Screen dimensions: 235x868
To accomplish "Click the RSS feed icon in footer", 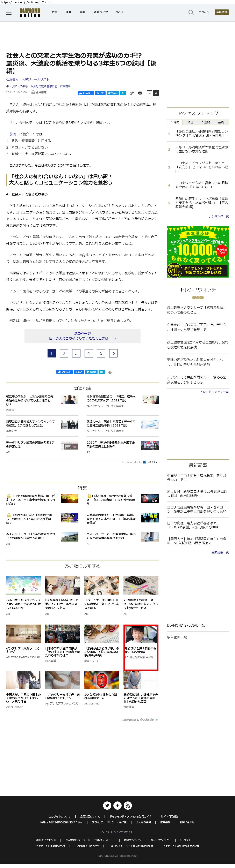I will (128, 805).
